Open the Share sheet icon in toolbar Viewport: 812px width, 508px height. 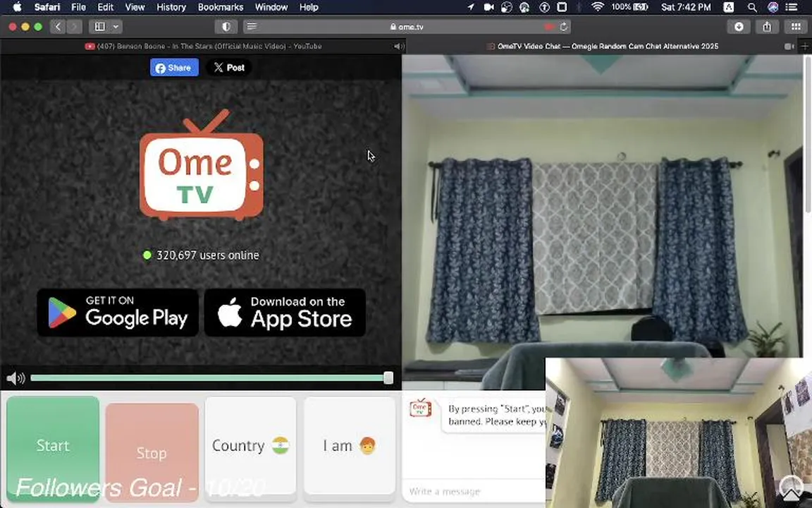pyautogui.click(x=767, y=26)
